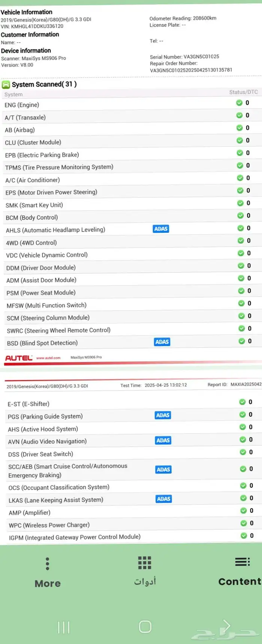This screenshot has width=262, height=644.
Task: Select the DSS (Driver Seat Switch) row
Action: 133,453
